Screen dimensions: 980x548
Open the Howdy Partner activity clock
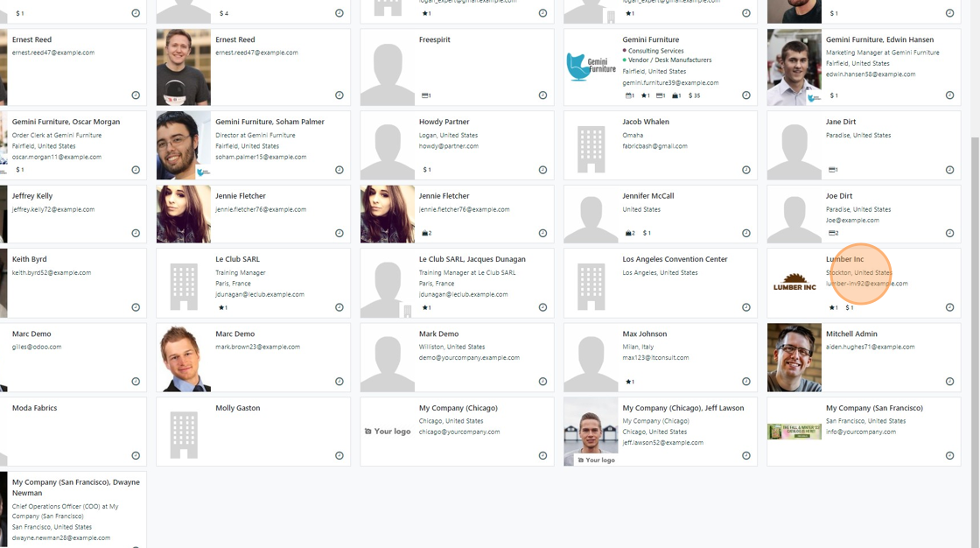tap(542, 170)
